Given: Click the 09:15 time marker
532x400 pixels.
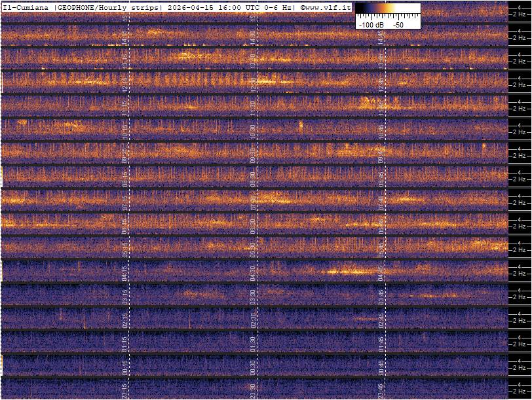Looking at the screenshot, I should (125, 155).
